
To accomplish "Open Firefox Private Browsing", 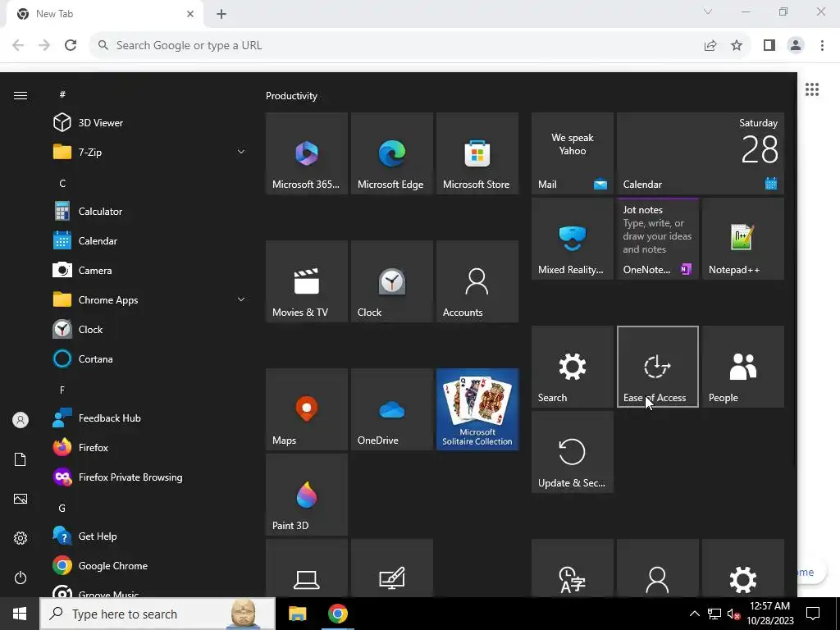I will (150, 477).
